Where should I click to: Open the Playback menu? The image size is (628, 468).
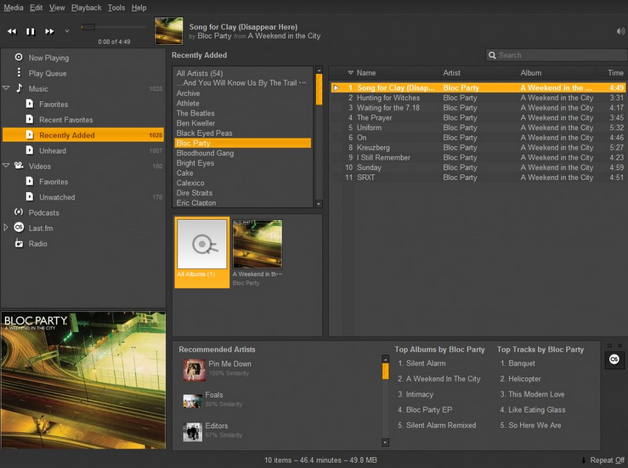pyautogui.click(x=86, y=7)
